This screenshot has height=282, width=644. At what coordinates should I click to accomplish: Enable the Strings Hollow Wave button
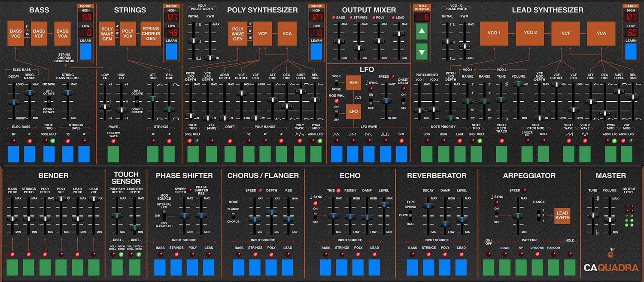pos(113,154)
